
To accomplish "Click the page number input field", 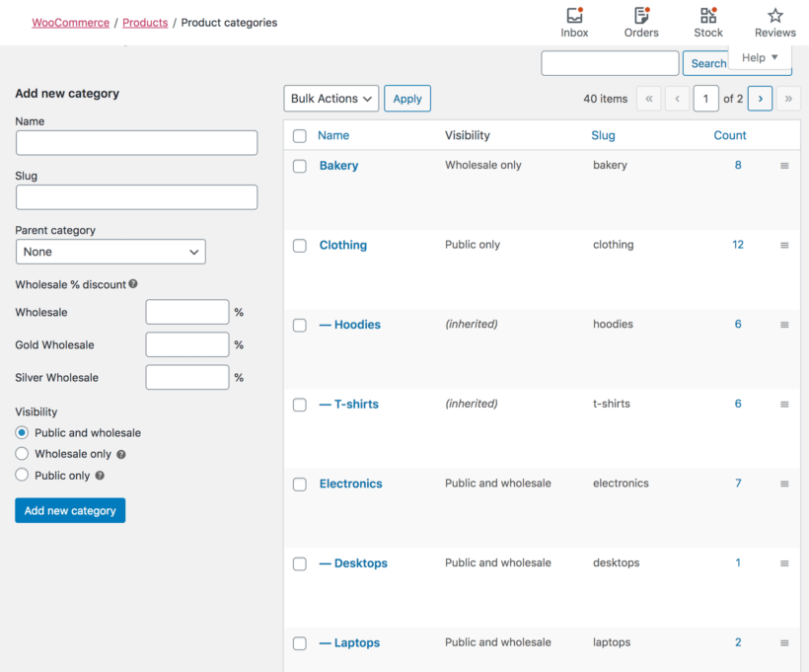I will tap(705, 99).
